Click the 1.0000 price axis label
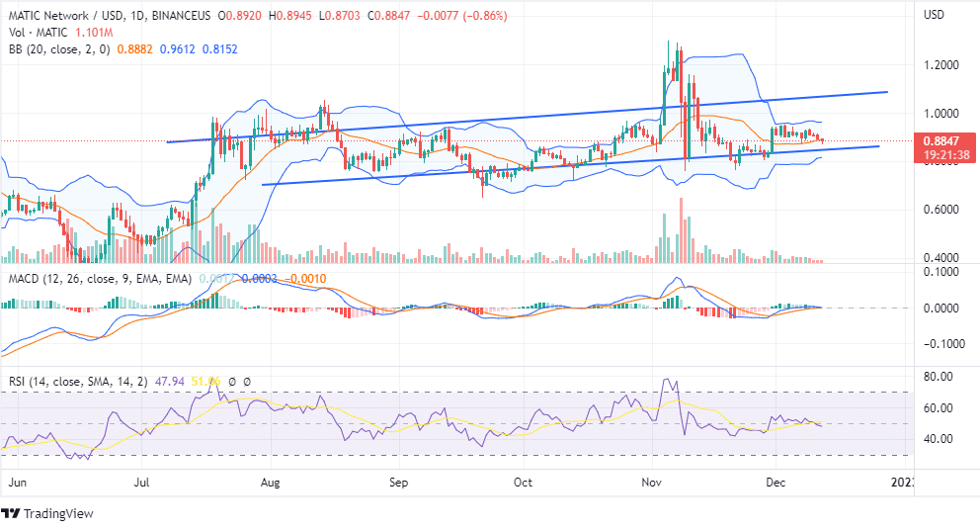The width and height of the screenshot is (980, 531). tap(940, 113)
